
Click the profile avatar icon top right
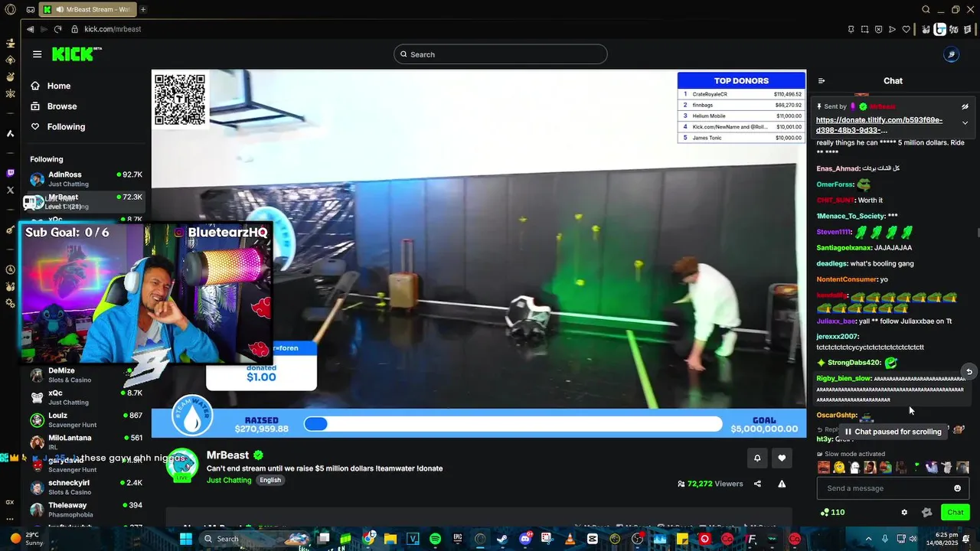[x=950, y=54]
